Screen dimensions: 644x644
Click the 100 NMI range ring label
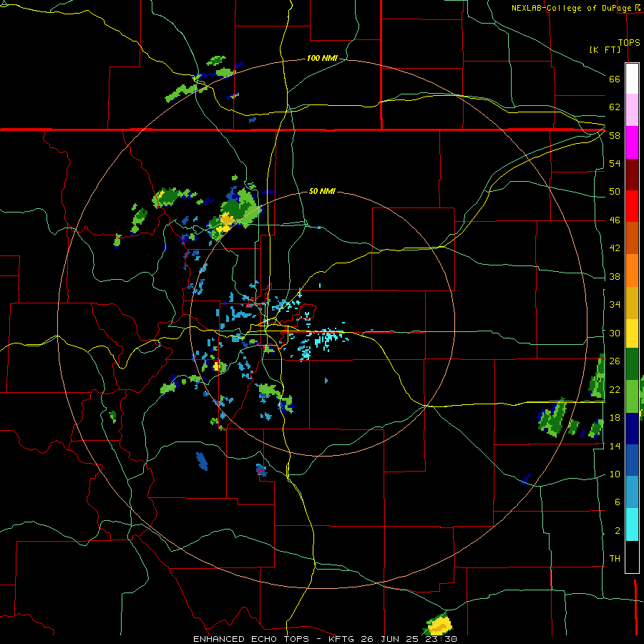coord(322,59)
